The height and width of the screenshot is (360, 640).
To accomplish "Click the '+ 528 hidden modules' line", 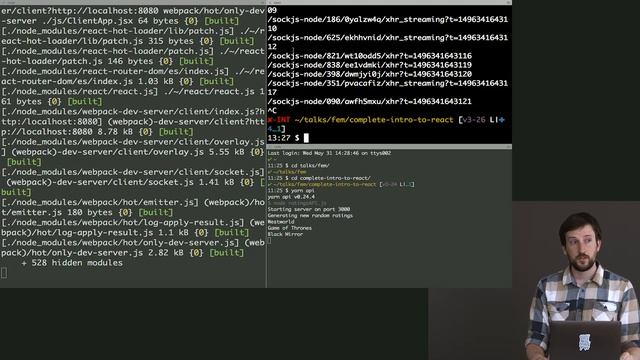I will pos(72,263).
